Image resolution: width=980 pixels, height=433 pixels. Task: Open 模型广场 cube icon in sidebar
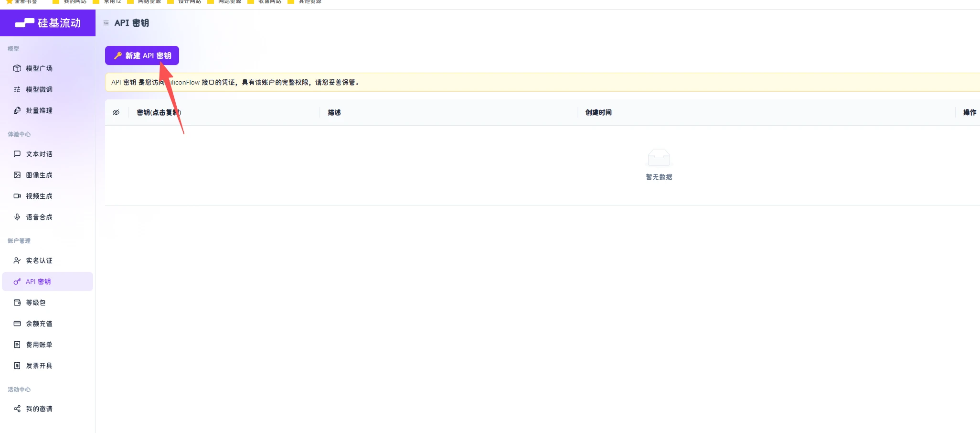pyautogui.click(x=17, y=68)
